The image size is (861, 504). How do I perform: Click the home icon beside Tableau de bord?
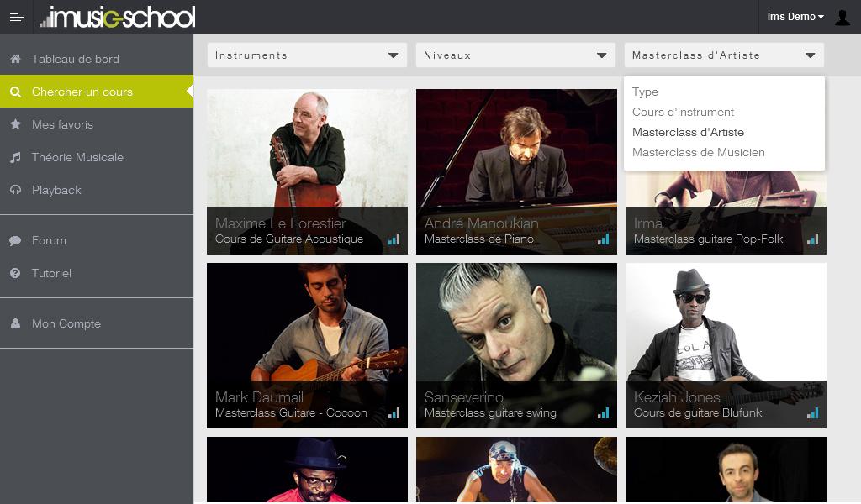pos(15,59)
